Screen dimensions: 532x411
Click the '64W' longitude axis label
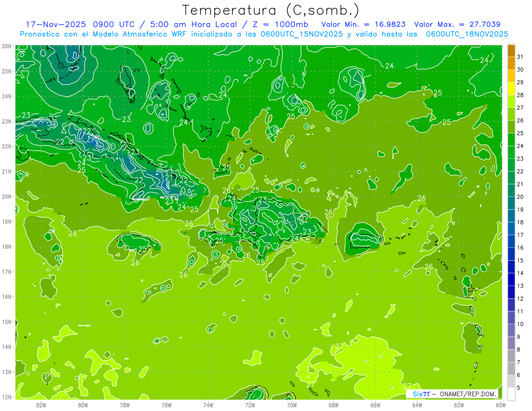(x=417, y=405)
